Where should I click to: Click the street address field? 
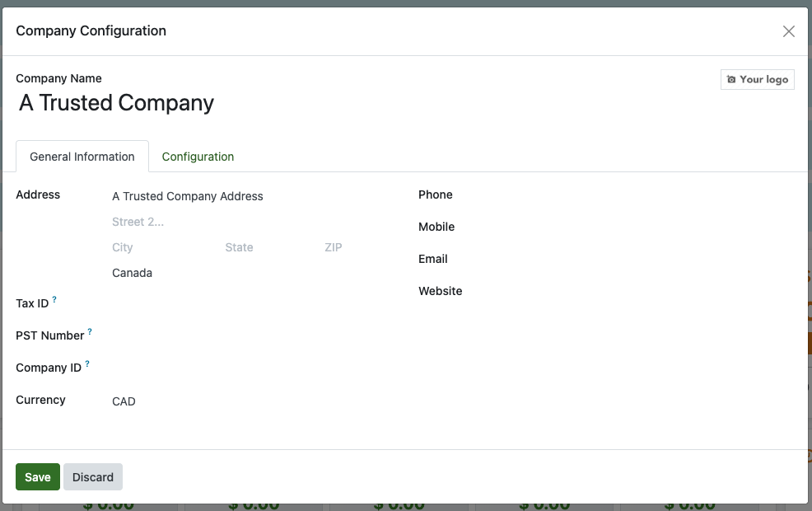pyautogui.click(x=247, y=196)
